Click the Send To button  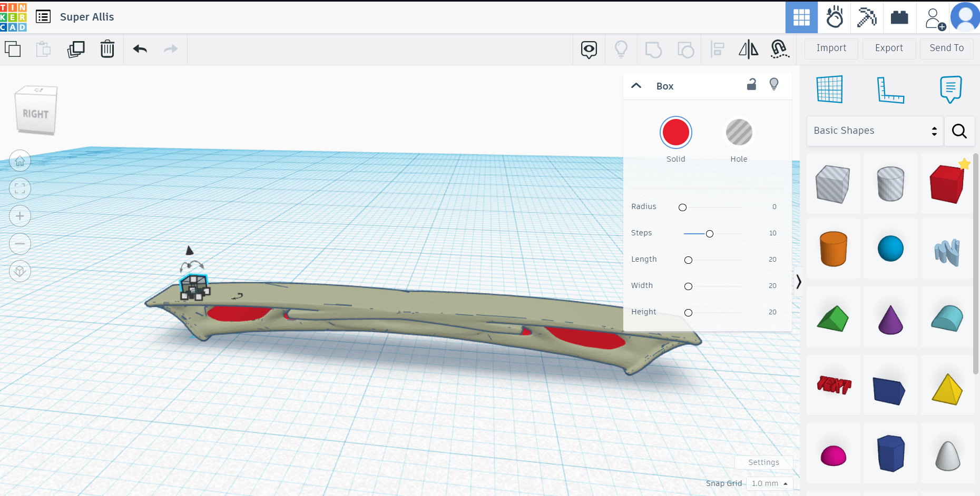tap(946, 48)
